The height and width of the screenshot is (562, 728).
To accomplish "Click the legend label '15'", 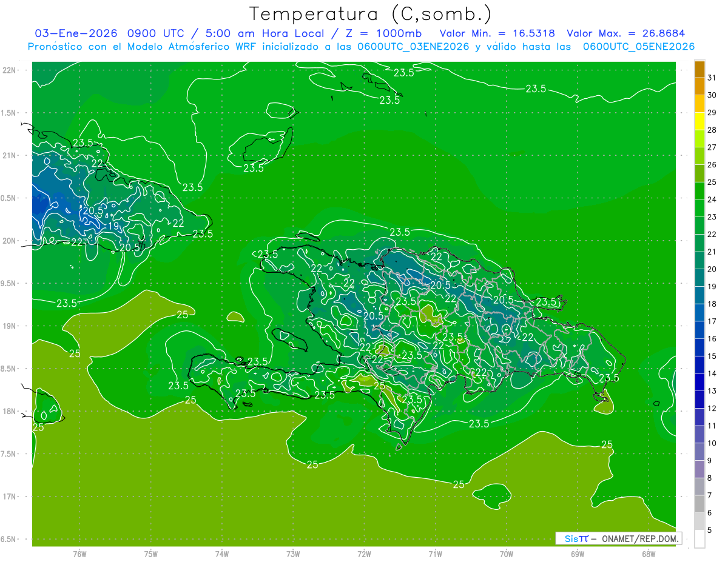I will [x=712, y=356].
